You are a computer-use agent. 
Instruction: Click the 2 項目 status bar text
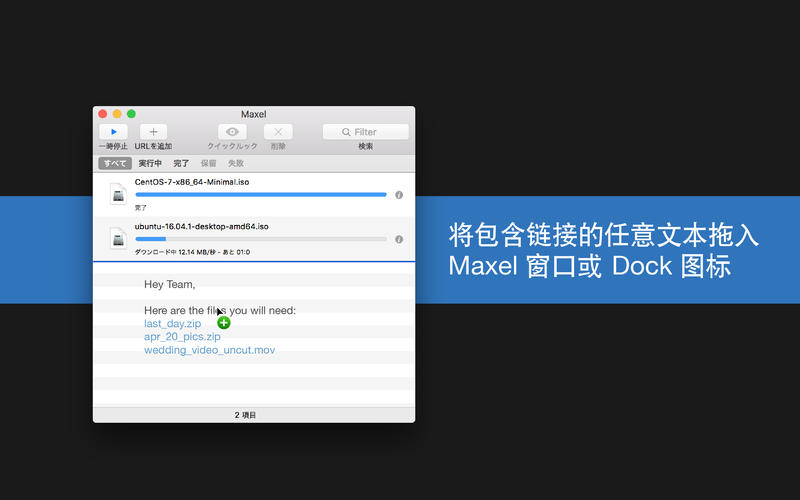245,415
